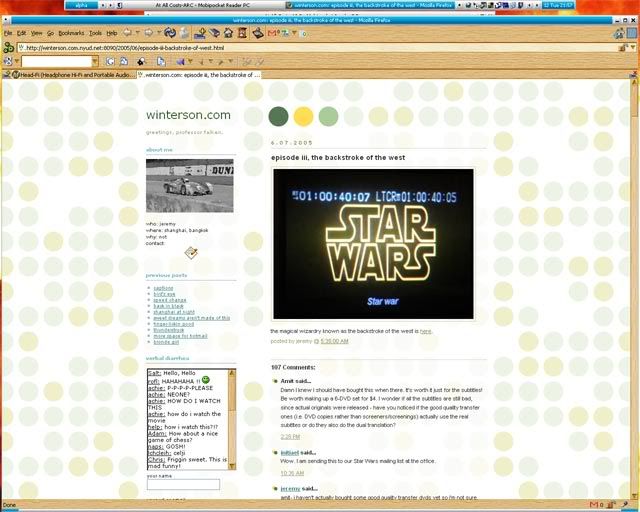Screen dimensions: 640x512
Task: Click the lock icon in address bar
Action: coord(622,48)
